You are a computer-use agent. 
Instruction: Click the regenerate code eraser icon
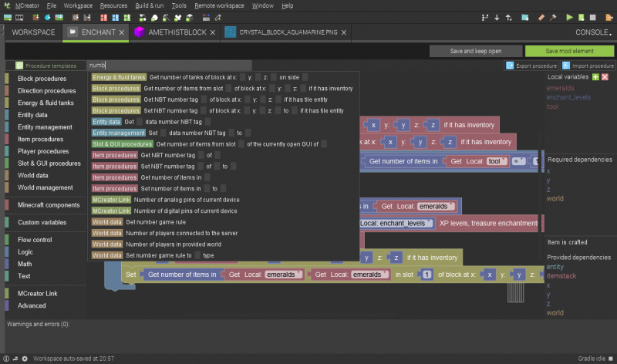click(x=541, y=17)
